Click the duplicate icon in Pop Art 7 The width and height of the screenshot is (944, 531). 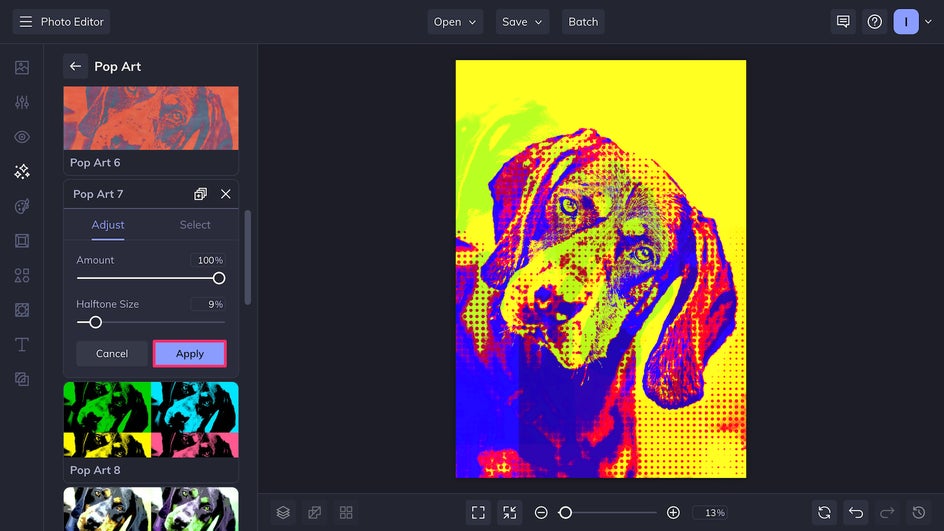pyautogui.click(x=200, y=194)
